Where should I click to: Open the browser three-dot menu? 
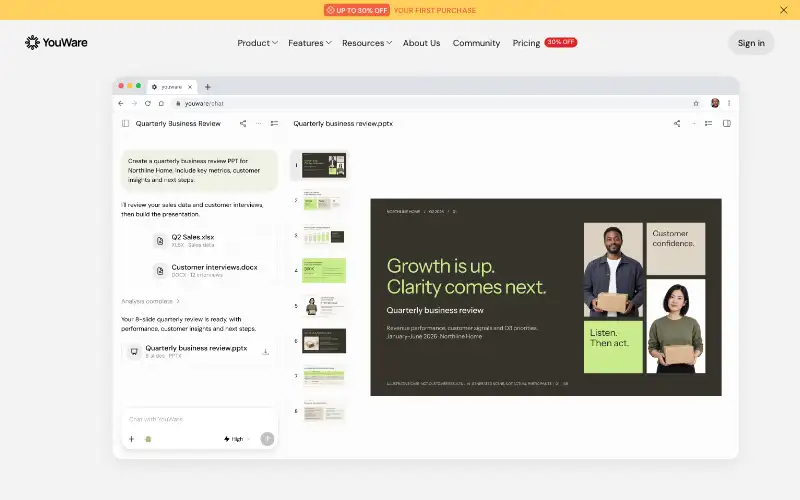pos(729,103)
